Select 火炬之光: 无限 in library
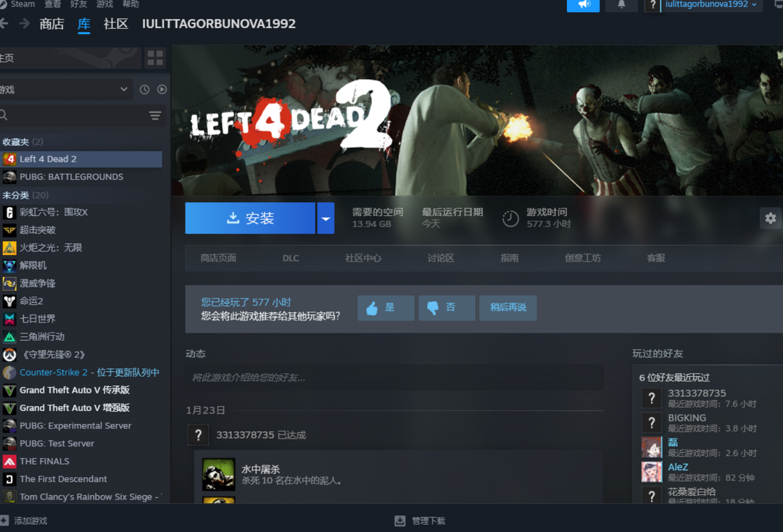 click(81, 248)
